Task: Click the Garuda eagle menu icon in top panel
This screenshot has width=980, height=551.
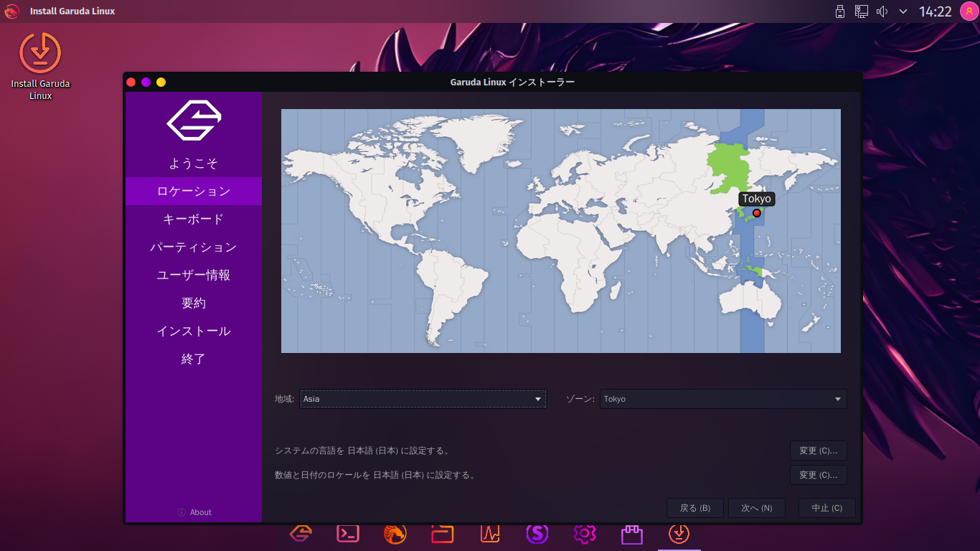Action: (x=11, y=11)
